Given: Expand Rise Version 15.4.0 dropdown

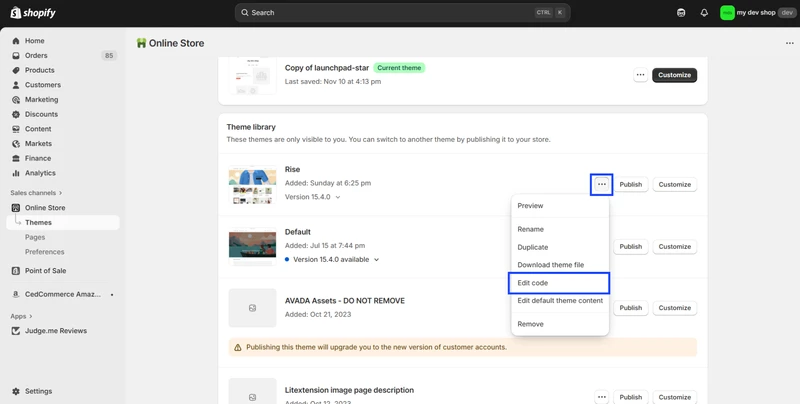Looking at the screenshot, I should (x=312, y=197).
